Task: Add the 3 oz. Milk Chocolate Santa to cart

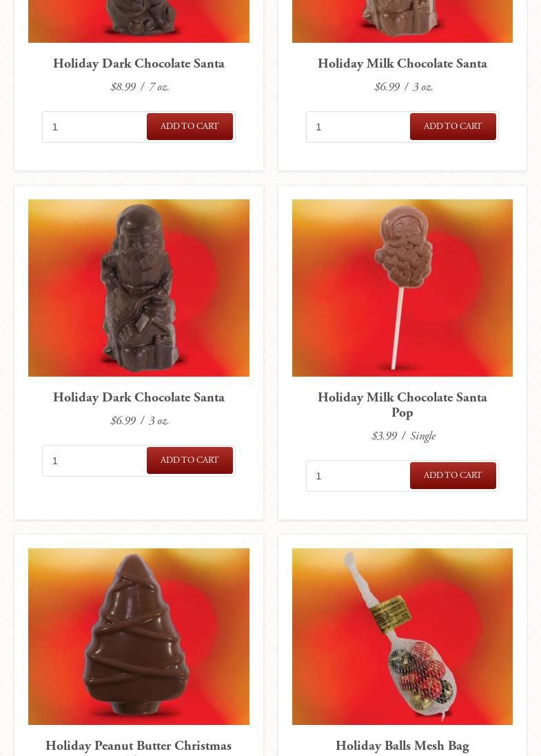Action: (x=453, y=126)
